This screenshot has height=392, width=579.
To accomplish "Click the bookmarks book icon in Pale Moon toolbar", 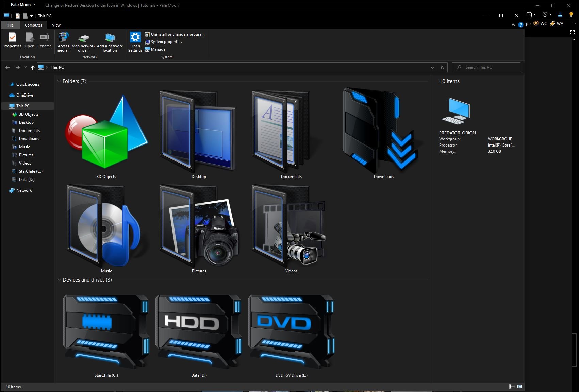I will tap(530, 14).
